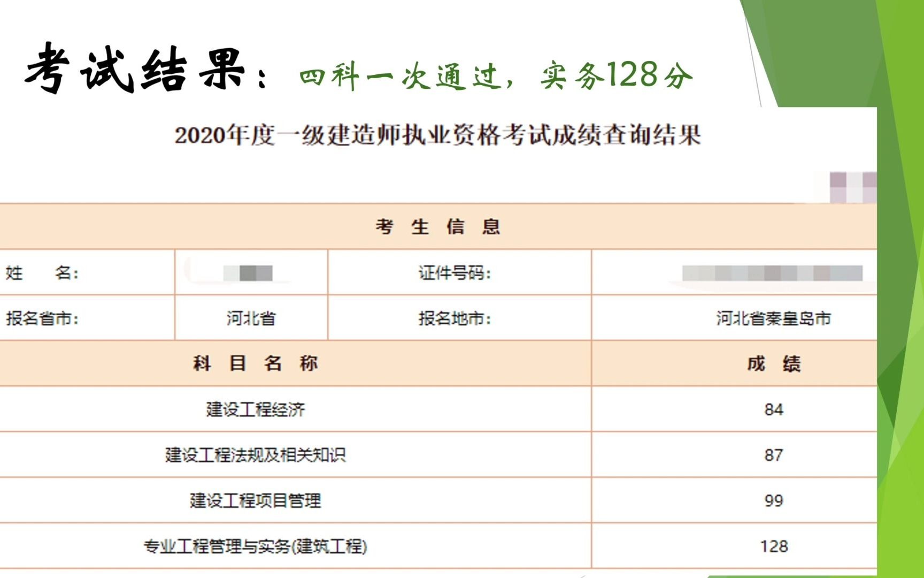Screen dimensions: 924x578
Task: Click the blurred ID number value
Action: (772, 273)
